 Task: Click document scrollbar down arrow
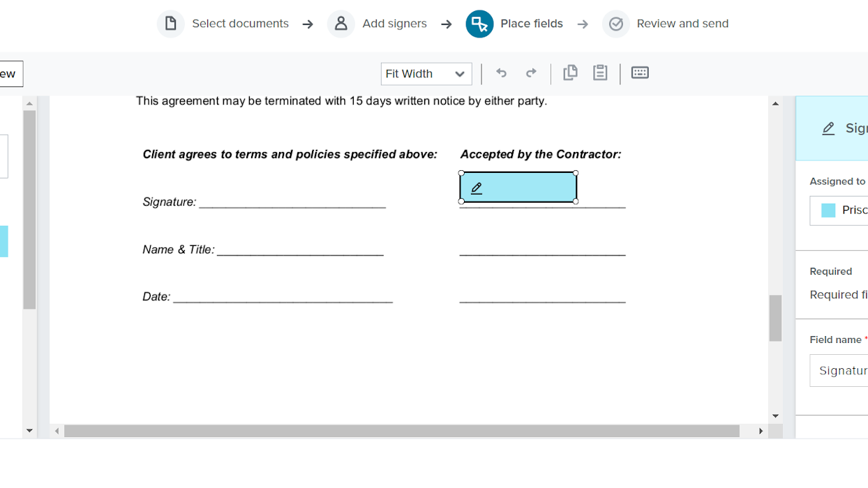point(775,416)
